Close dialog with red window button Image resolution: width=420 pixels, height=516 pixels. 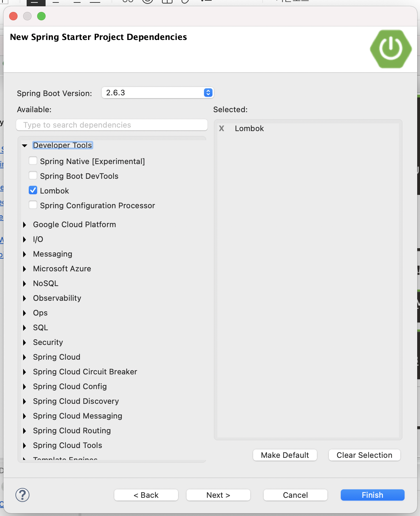[x=13, y=16]
